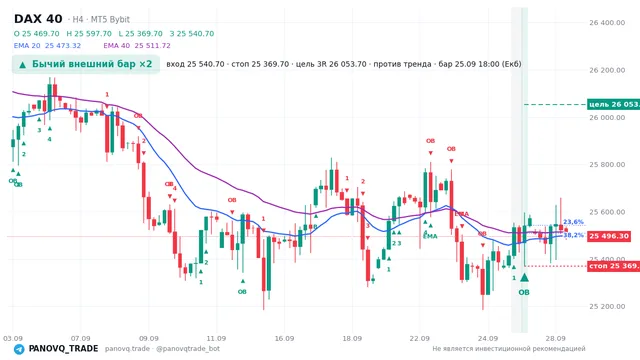Click the entry/stop/target description line
The image size is (640, 360).
(x=344, y=64)
